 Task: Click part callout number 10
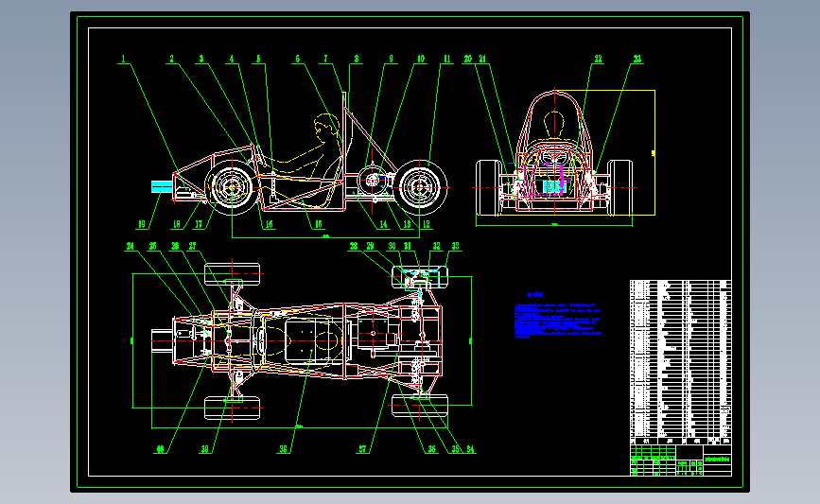[421, 59]
